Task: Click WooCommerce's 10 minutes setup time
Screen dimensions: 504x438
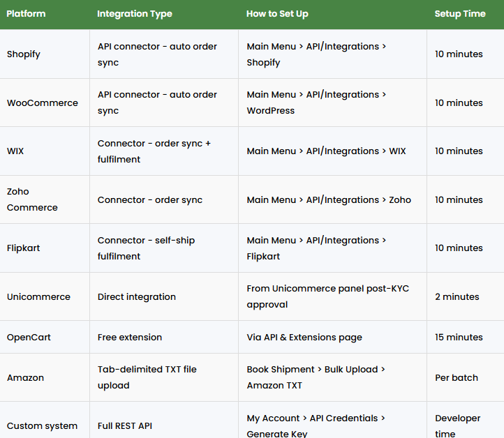Action: pos(466,103)
